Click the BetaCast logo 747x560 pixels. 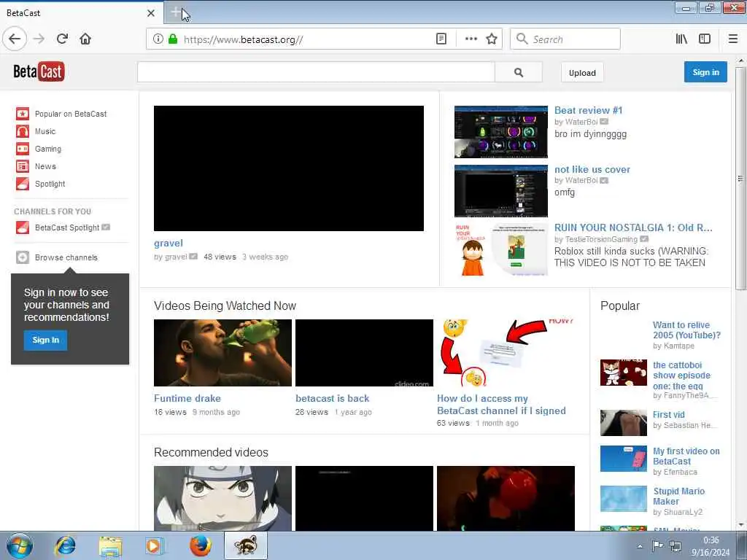(x=39, y=72)
